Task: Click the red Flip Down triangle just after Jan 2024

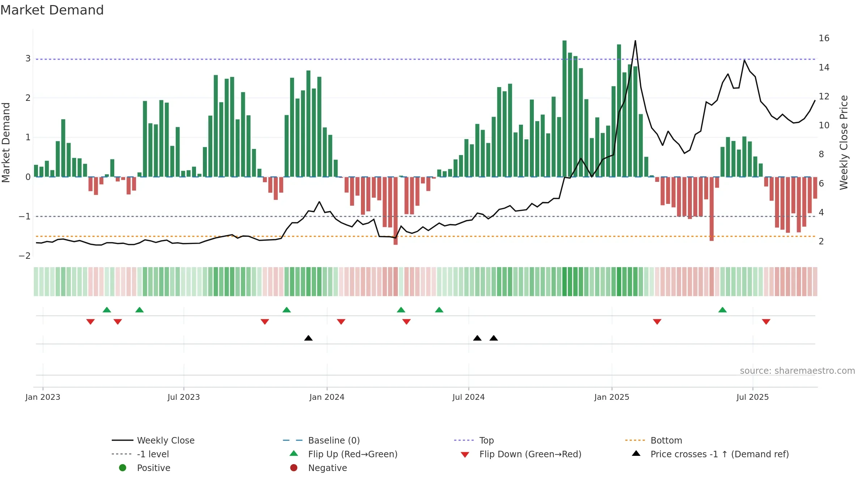Action: point(341,322)
